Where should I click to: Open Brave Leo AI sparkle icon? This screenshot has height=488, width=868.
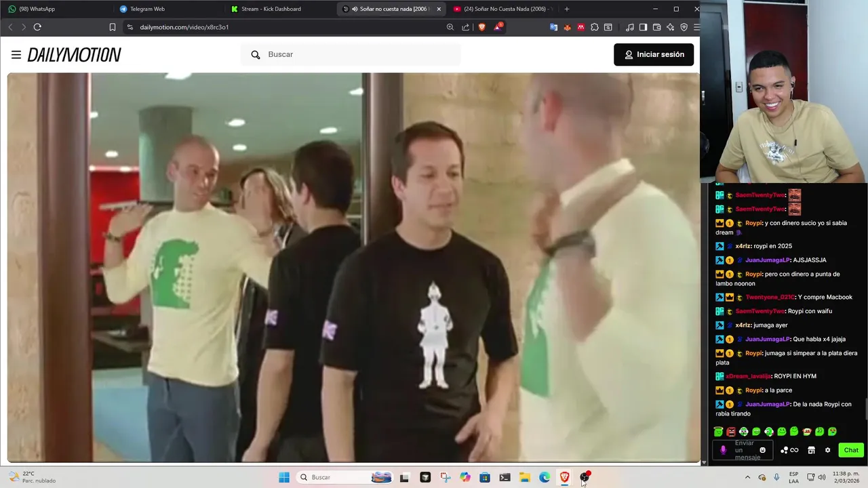click(671, 27)
